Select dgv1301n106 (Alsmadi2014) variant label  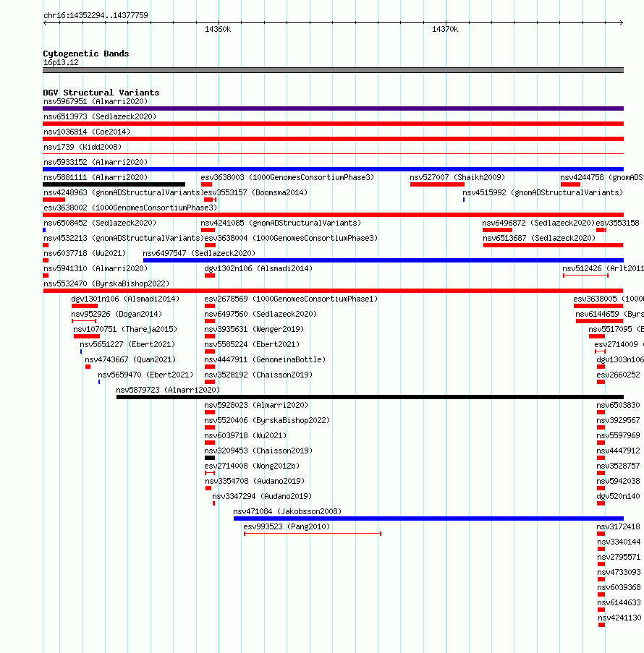pos(125,299)
